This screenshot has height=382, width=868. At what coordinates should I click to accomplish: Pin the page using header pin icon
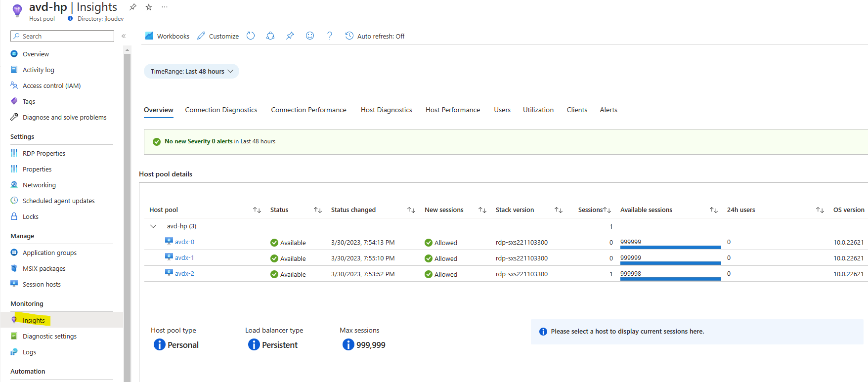coord(133,7)
